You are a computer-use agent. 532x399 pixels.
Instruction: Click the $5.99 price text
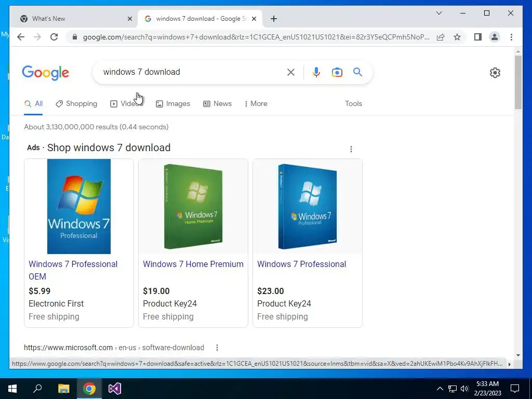tap(39, 291)
